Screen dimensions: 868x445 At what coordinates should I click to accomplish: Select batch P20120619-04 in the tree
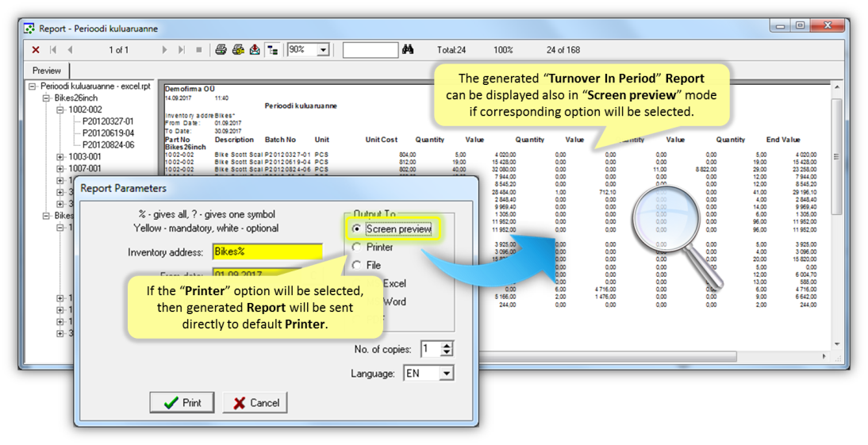[108, 132]
